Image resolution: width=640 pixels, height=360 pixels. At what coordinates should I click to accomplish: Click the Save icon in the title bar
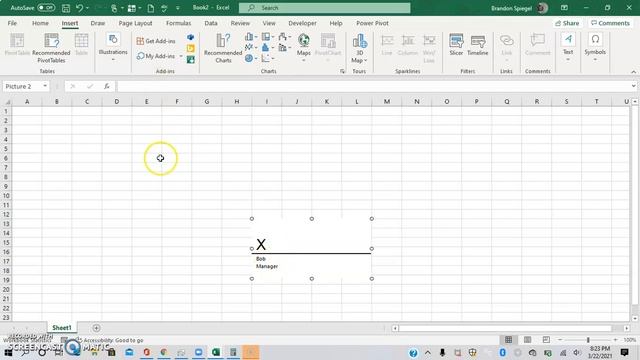pos(66,8)
